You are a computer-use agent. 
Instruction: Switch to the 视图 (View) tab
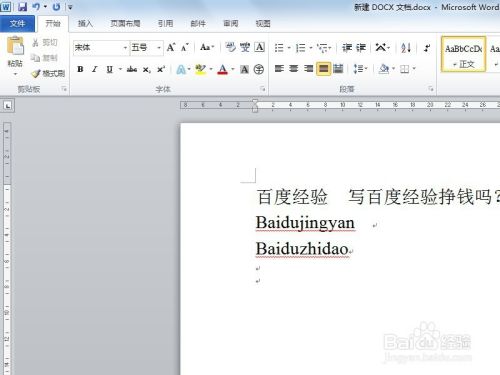263,24
